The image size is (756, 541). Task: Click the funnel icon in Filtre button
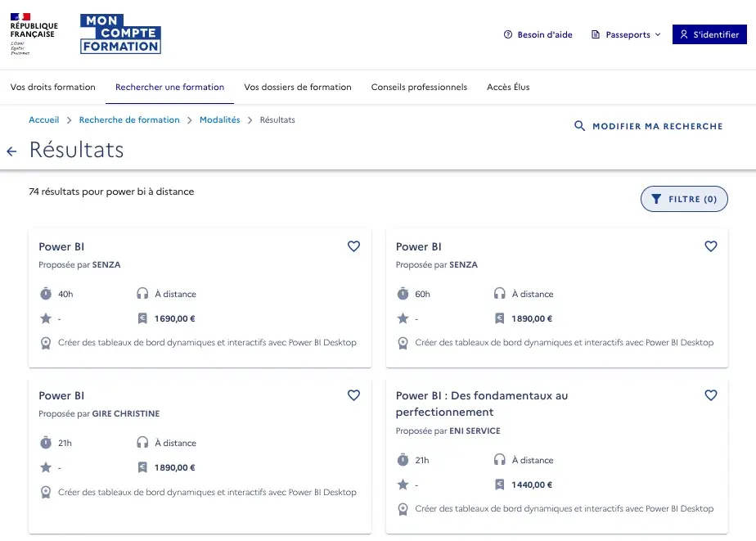(x=656, y=199)
